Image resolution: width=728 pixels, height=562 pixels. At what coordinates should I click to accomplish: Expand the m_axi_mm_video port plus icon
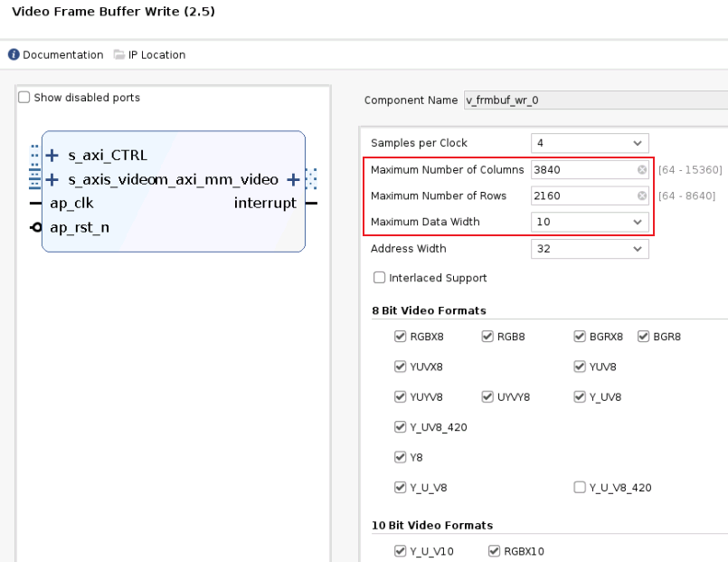293,179
